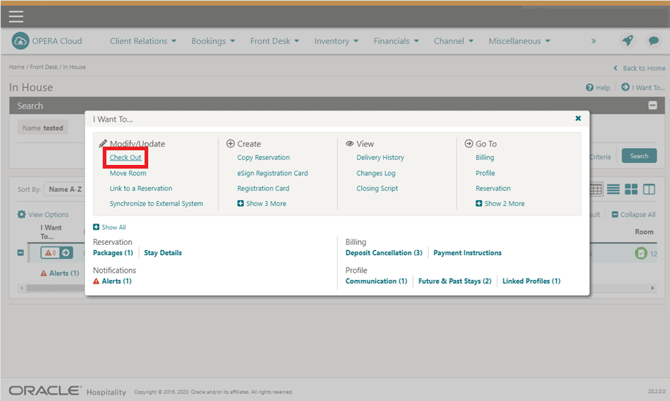Open the Financials menu
This screenshot has width=670, height=401.
[x=396, y=41]
